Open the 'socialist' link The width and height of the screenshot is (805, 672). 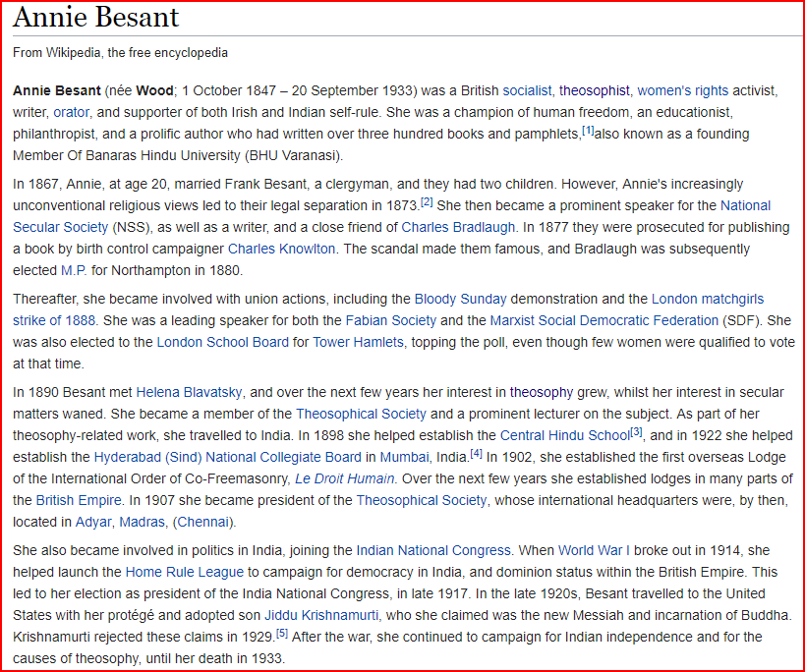coord(527,90)
